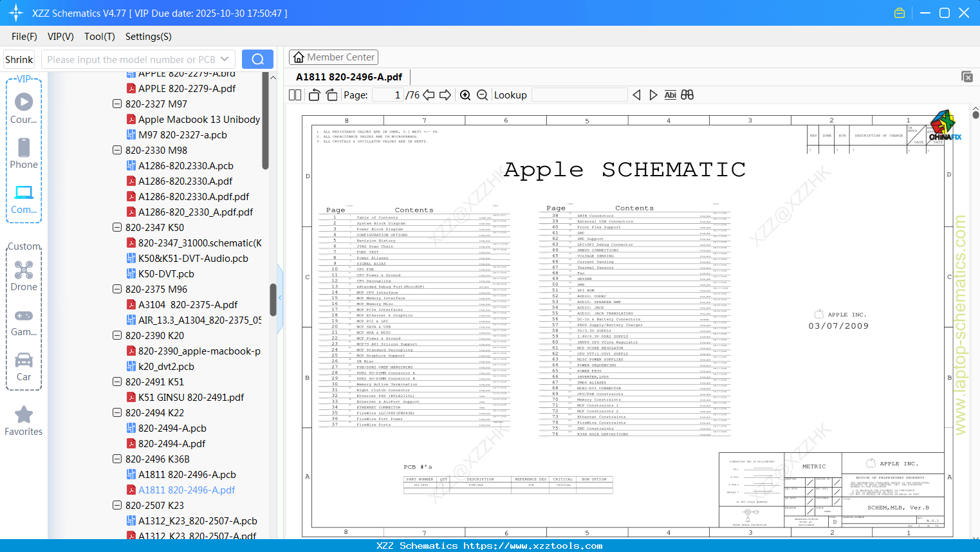Screen dimensions: 980x552
Task: Open the VIP(V) menu
Action: 60,37
